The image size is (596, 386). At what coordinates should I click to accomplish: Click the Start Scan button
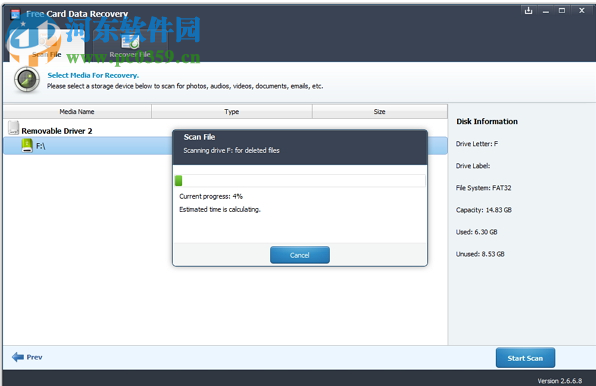525,358
